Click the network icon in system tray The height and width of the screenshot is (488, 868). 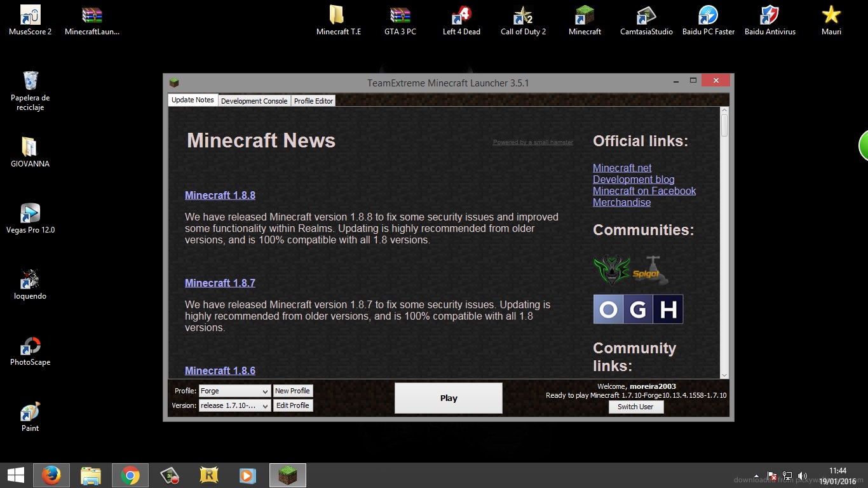pos(787,476)
